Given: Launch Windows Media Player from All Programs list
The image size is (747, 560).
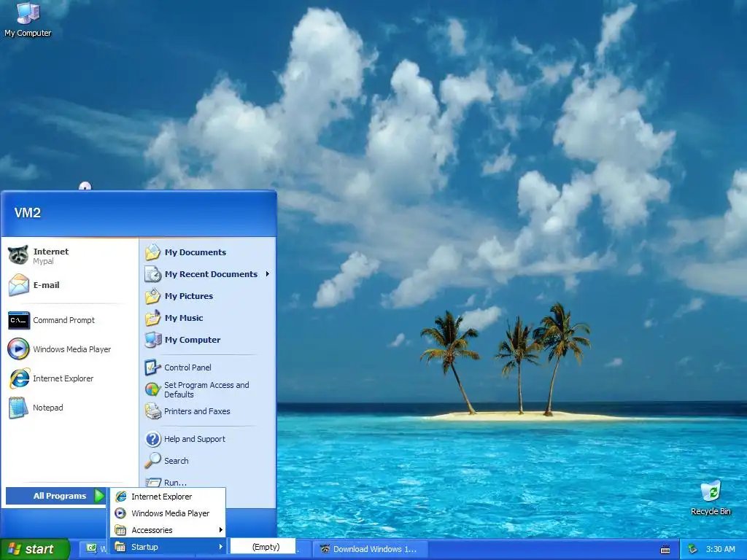Looking at the screenshot, I should point(168,513).
